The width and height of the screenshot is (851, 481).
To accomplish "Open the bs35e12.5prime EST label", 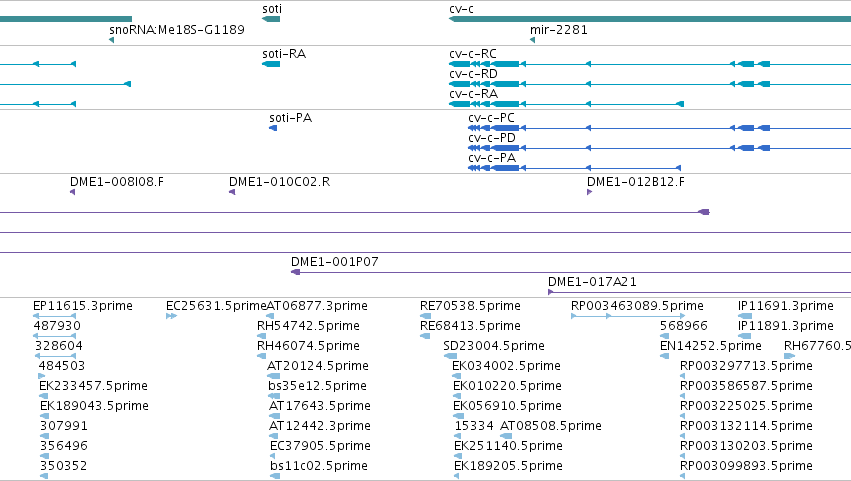I will [x=317, y=386].
